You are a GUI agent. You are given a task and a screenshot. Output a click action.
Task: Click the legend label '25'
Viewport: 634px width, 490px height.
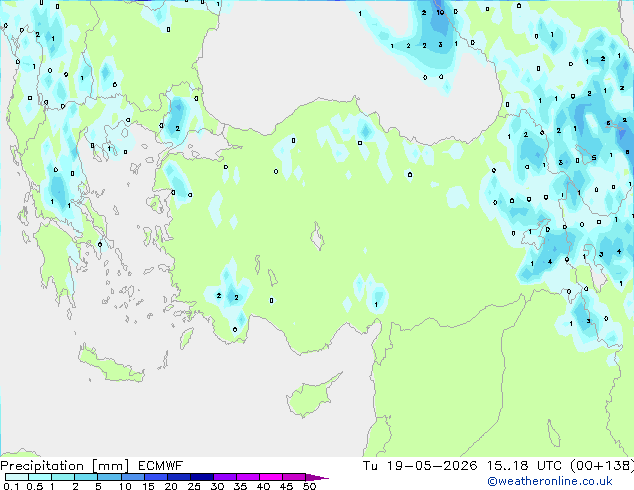[x=194, y=486]
